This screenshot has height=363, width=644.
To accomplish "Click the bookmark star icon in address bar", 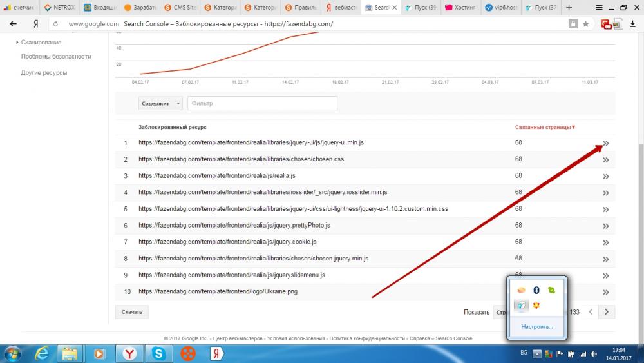I will tap(585, 24).
